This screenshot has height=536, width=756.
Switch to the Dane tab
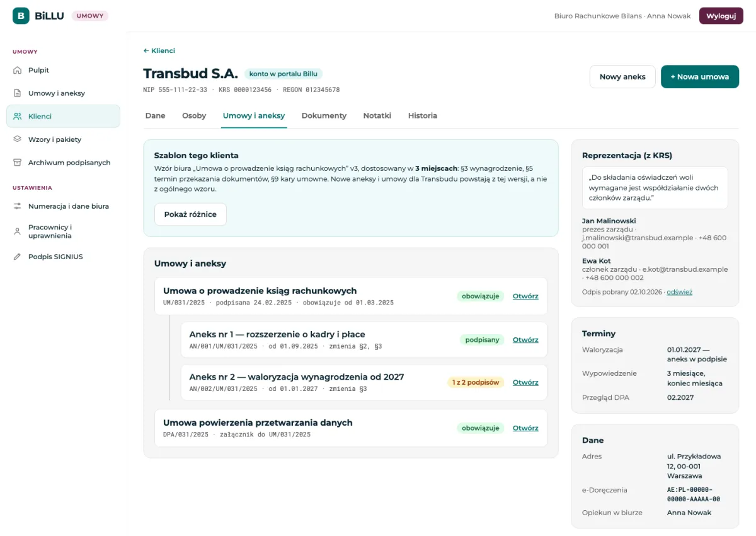pyautogui.click(x=156, y=116)
